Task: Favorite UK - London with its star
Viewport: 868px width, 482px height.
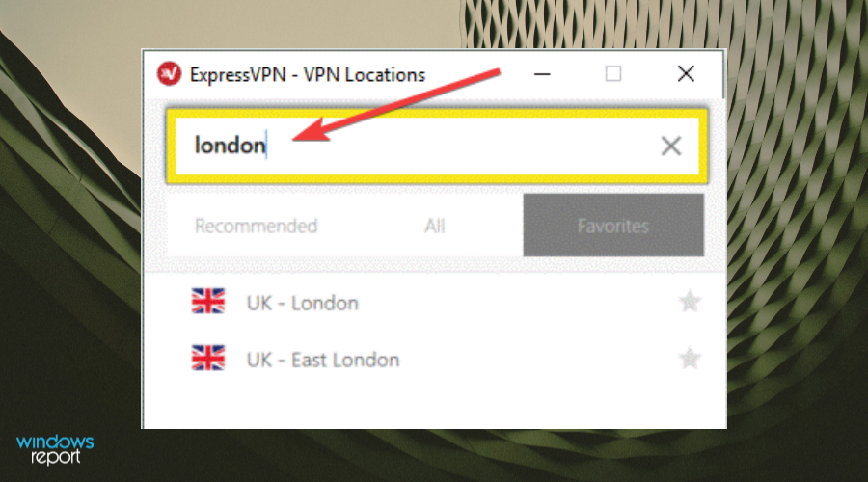Action: (x=690, y=302)
